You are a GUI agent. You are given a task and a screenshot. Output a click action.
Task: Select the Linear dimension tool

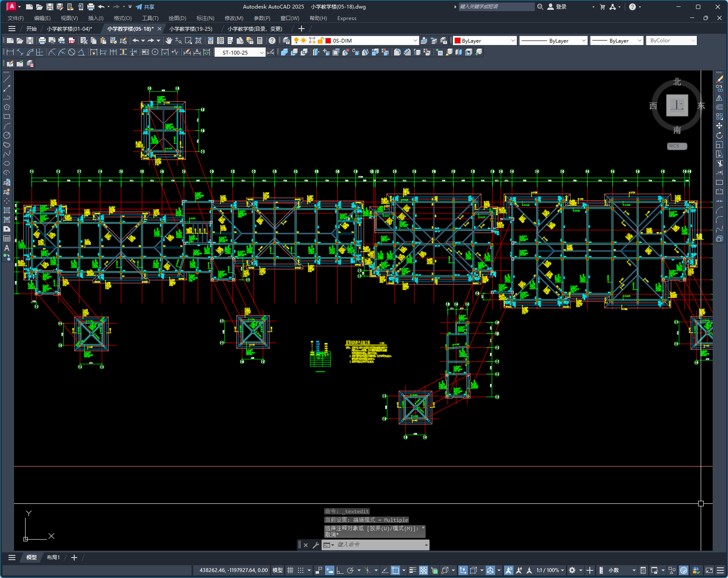(x=10, y=52)
